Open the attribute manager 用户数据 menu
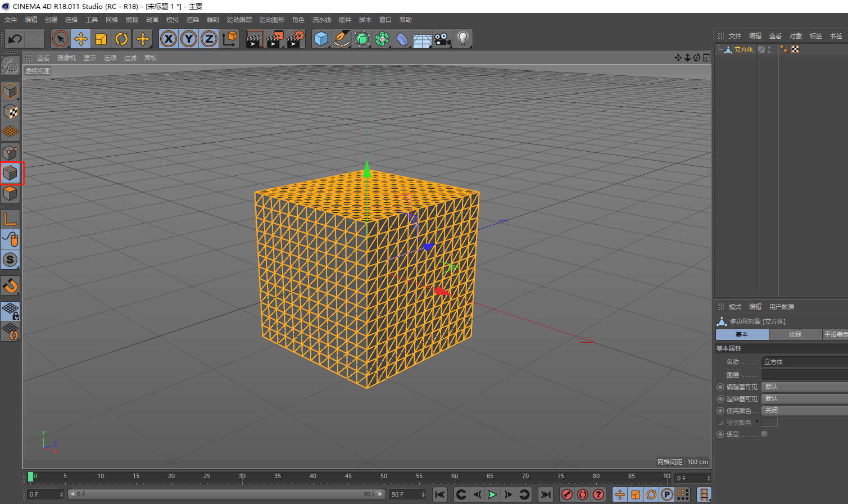This screenshot has width=848, height=504. (x=782, y=307)
